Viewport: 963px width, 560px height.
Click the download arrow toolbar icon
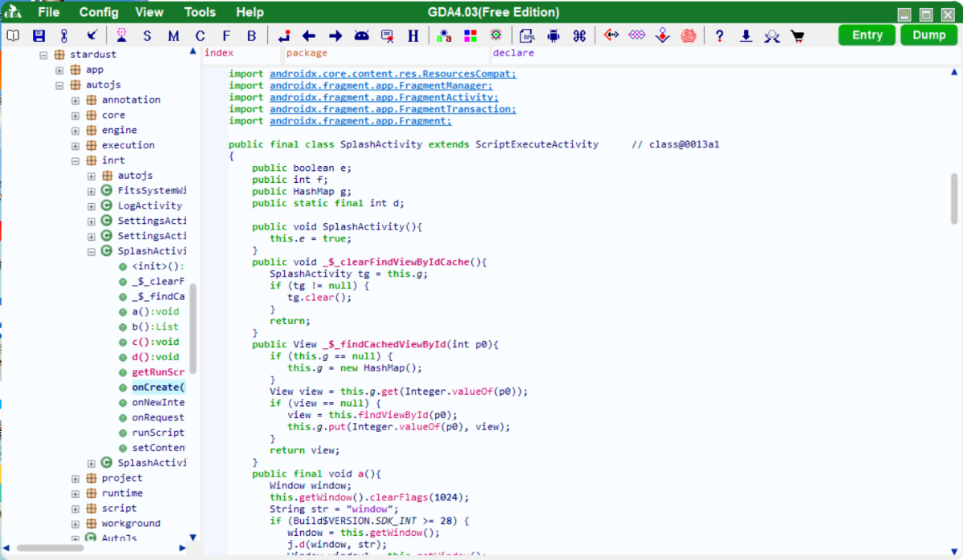pyautogui.click(x=746, y=35)
